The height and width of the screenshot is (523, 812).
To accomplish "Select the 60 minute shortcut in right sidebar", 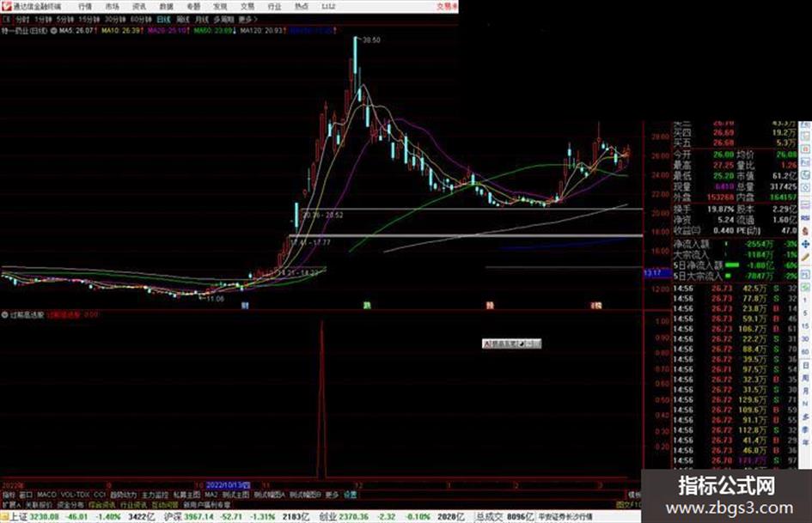I will (805, 352).
